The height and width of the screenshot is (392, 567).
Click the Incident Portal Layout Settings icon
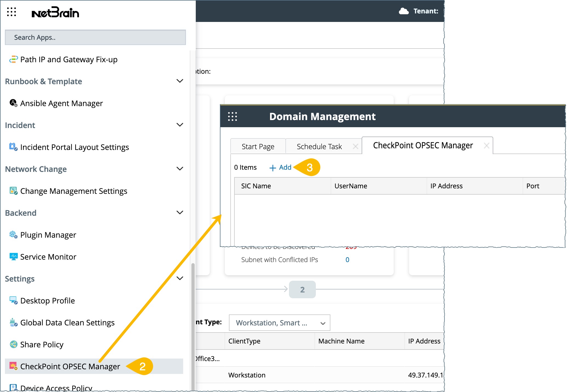click(x=13, y=147)
